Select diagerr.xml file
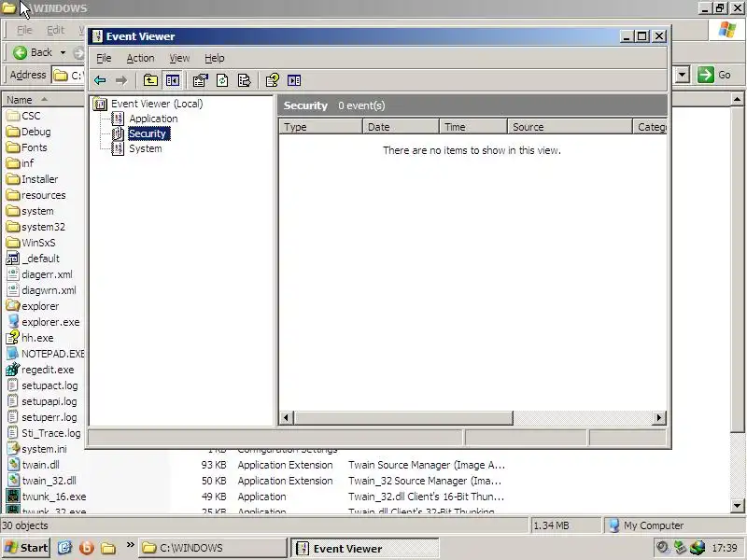This screenshot has height=560, width=747. pos(47,274)
